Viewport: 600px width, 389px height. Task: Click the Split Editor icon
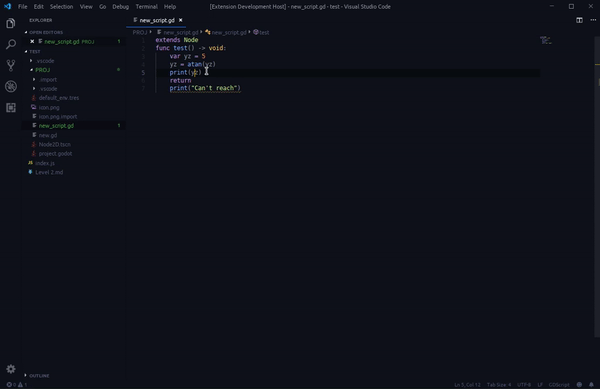pyautogui.click(x=579, y=20)
